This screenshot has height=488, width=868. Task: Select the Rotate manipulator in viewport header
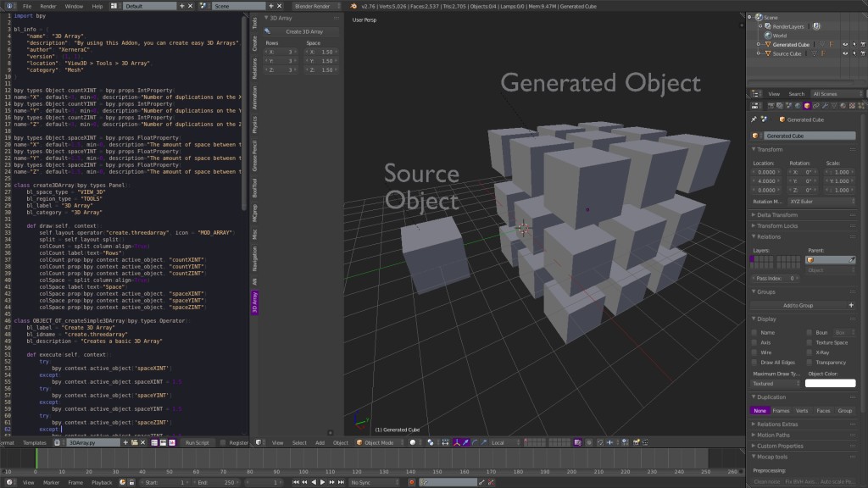pos(475,441)
